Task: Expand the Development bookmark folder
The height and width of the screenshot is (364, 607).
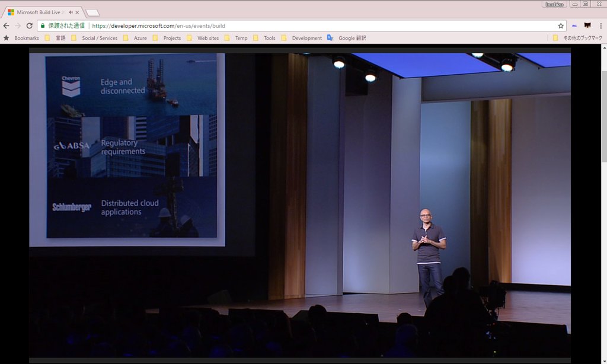Action: point(302,38)
